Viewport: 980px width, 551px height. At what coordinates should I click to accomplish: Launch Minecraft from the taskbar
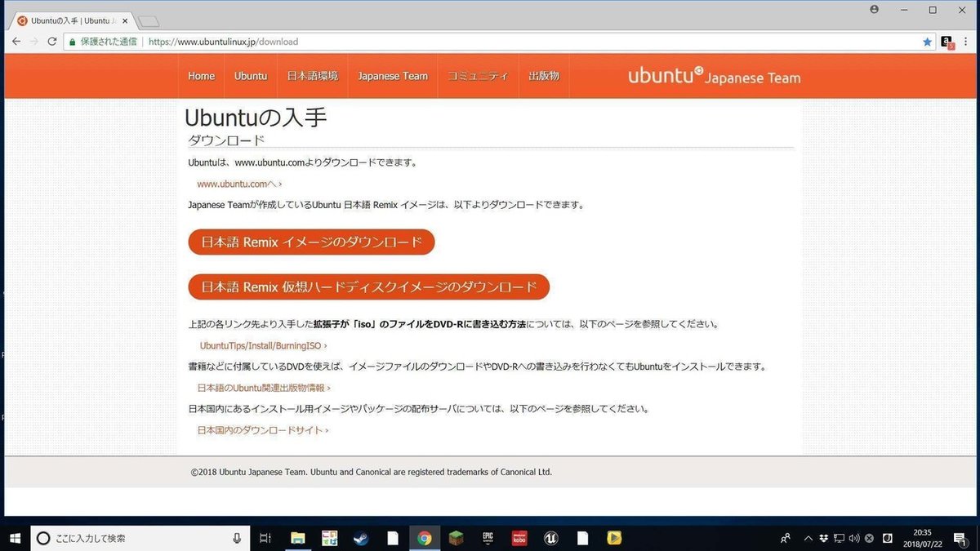click(456, 538)
